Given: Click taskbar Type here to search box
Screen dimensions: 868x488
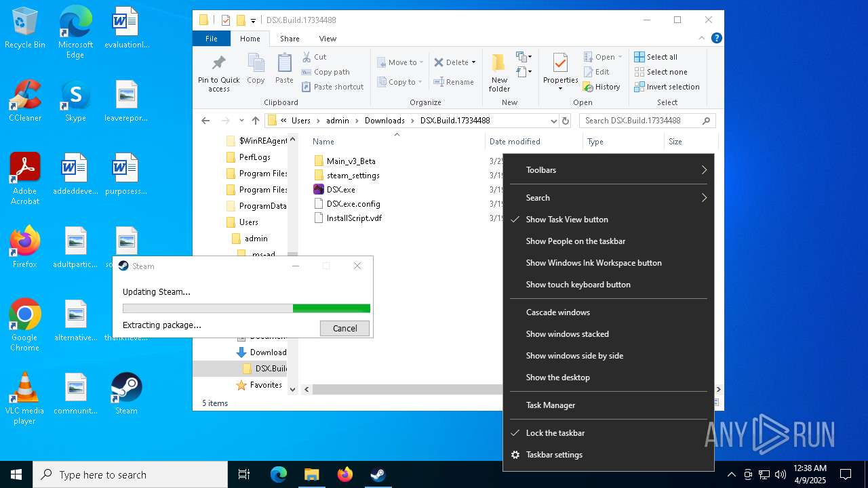Looking at the screenshot, I should [x=130, y=474].
